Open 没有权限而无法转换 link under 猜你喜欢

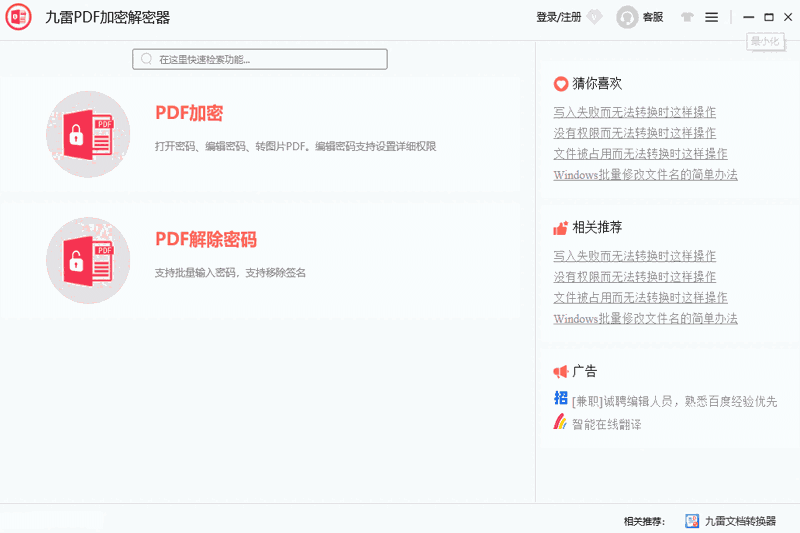[635, 133]
